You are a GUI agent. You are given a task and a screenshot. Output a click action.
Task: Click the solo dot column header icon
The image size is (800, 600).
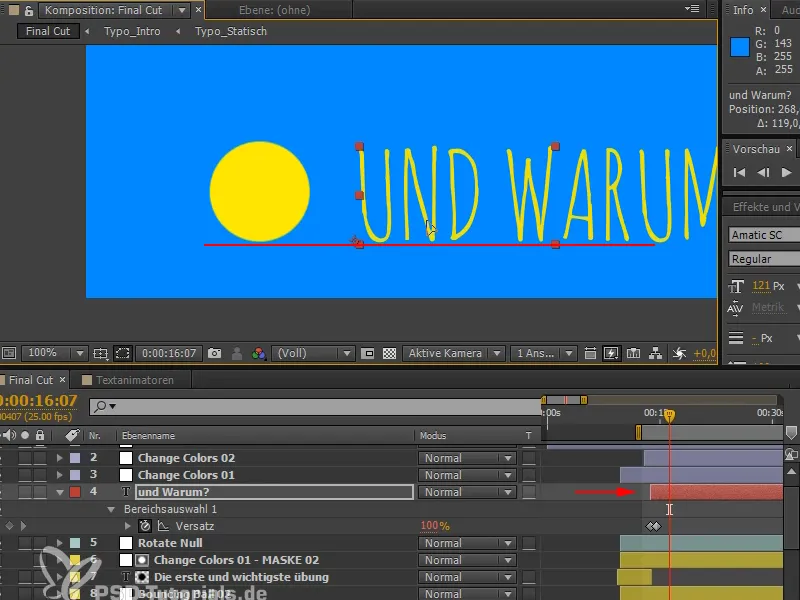tap(24, 435)
